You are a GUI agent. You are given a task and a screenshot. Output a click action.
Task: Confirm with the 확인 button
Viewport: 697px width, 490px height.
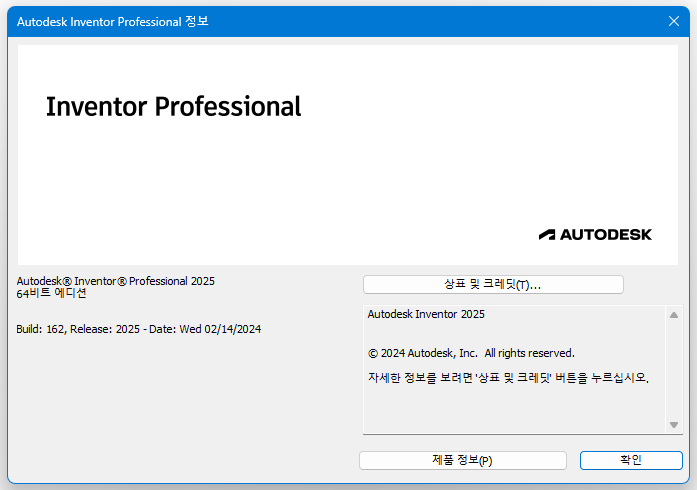pos(631,460)
